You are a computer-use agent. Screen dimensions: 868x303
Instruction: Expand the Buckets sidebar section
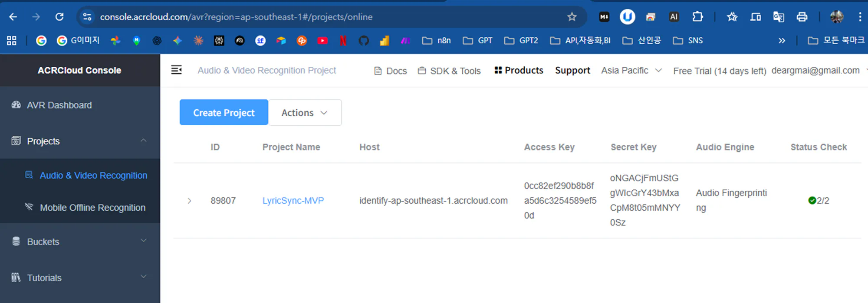click(80, 242)
